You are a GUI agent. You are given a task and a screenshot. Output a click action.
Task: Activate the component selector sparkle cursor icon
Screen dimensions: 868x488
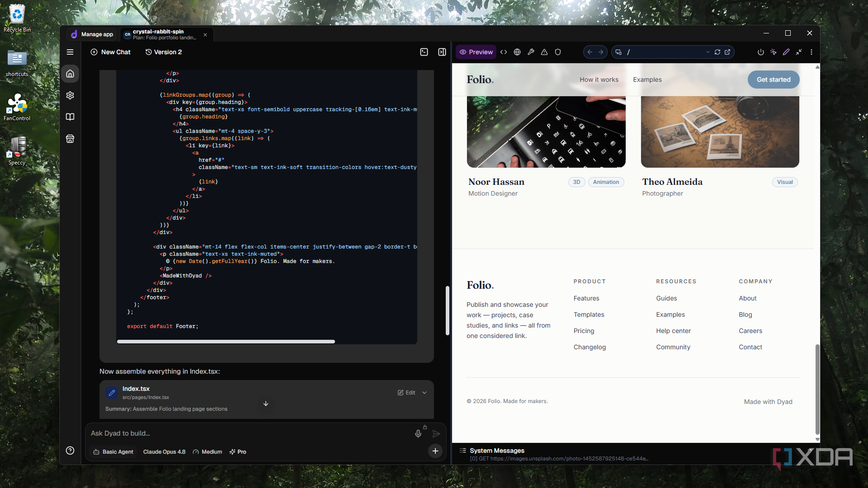click(774, 52)
